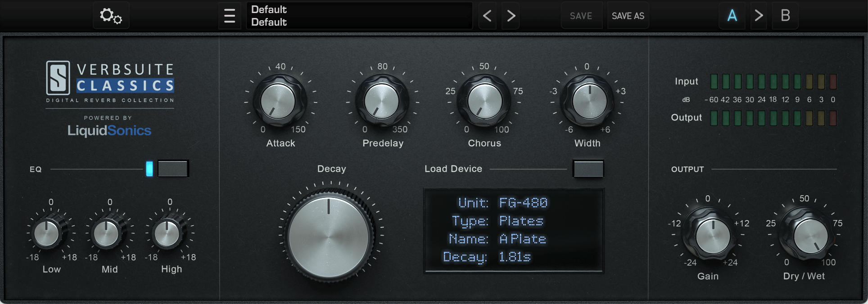Click the Slate Digital logo icon
Image resolution: width=868 pixels, height=304 pixels.
click(x=58, y=77)
